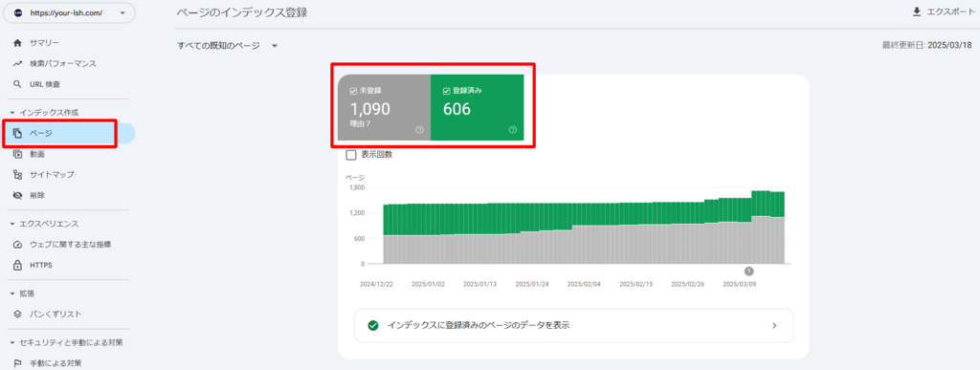Click the サイトマップ sitemap icon
The width and height of the screenshot is (980, 370).
pyautogui.click(x=17, y=175)
